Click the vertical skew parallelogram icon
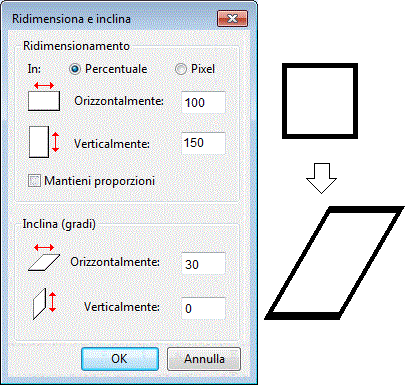The image size is (406, 386). [44, 304]
